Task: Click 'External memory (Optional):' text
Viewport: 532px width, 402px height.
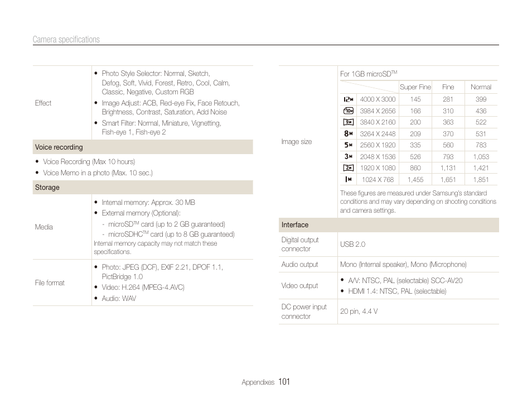Action: pos(141,213)
